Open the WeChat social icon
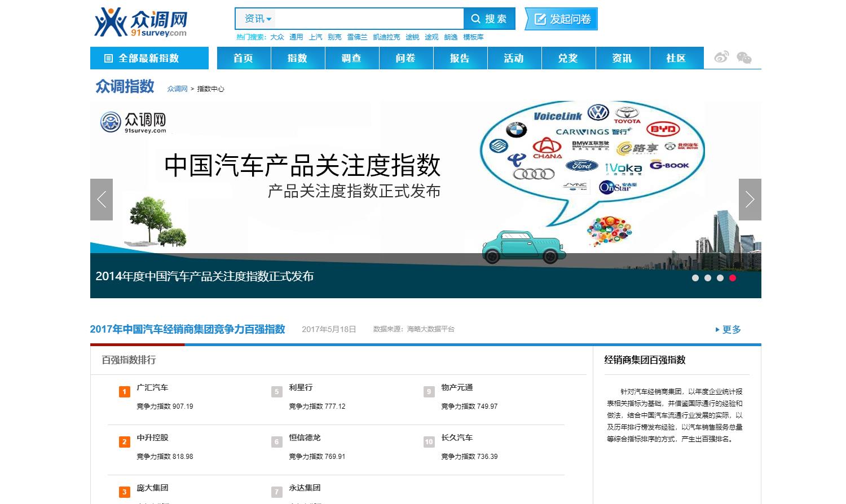The height and width of the screenshot is (504, 846). [744, 58]
